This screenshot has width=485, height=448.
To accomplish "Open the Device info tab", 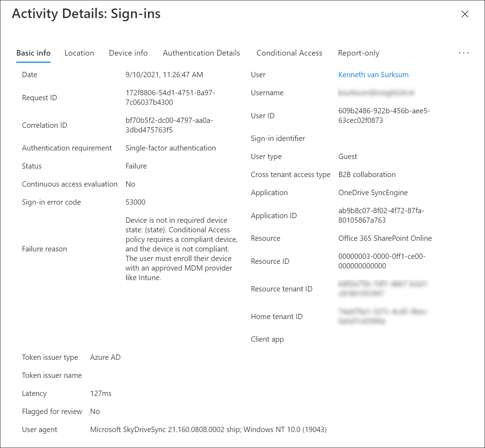I will click(x=128, y=53).
